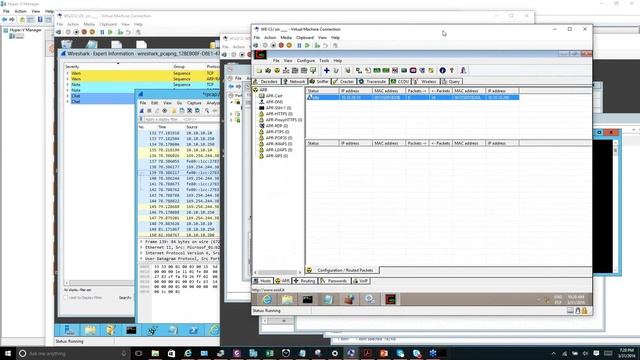This screenshot has width=640, height=360.
Task: Click Start/Stop Sniffer icon in Cain toolbar
Action: click(x=268, y=71)
